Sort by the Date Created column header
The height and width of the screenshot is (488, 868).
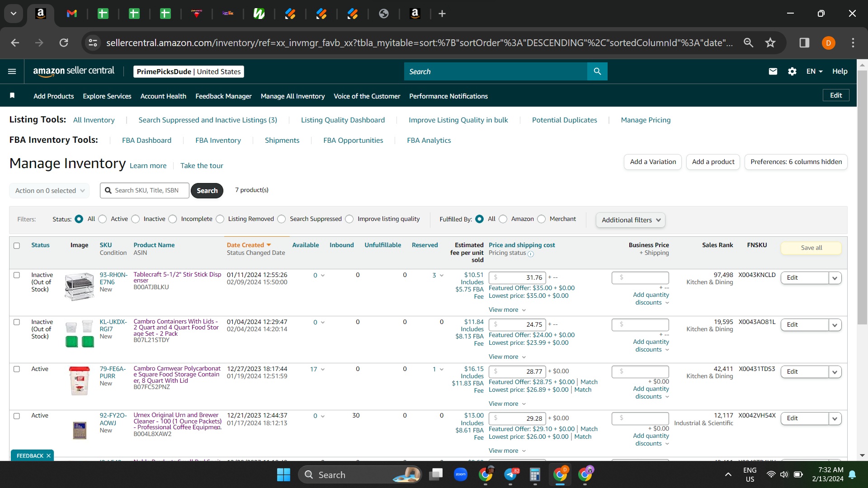(249, 245)
